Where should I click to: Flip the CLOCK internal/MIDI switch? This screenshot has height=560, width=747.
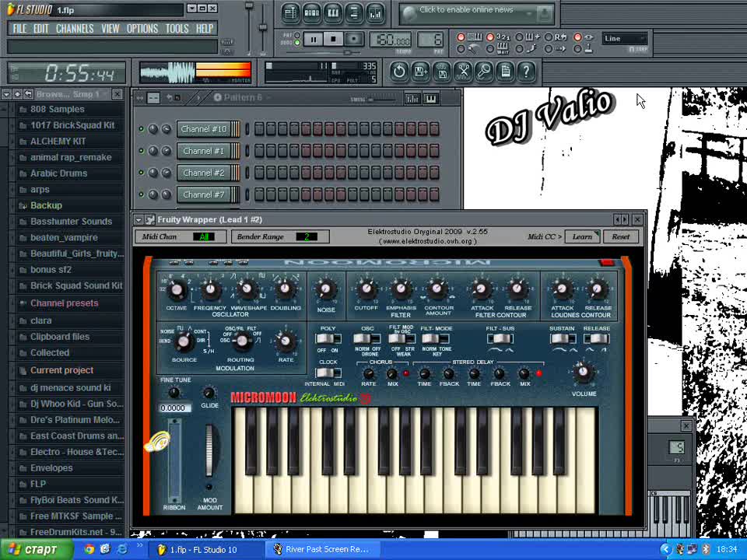click(x=328, y=373)
